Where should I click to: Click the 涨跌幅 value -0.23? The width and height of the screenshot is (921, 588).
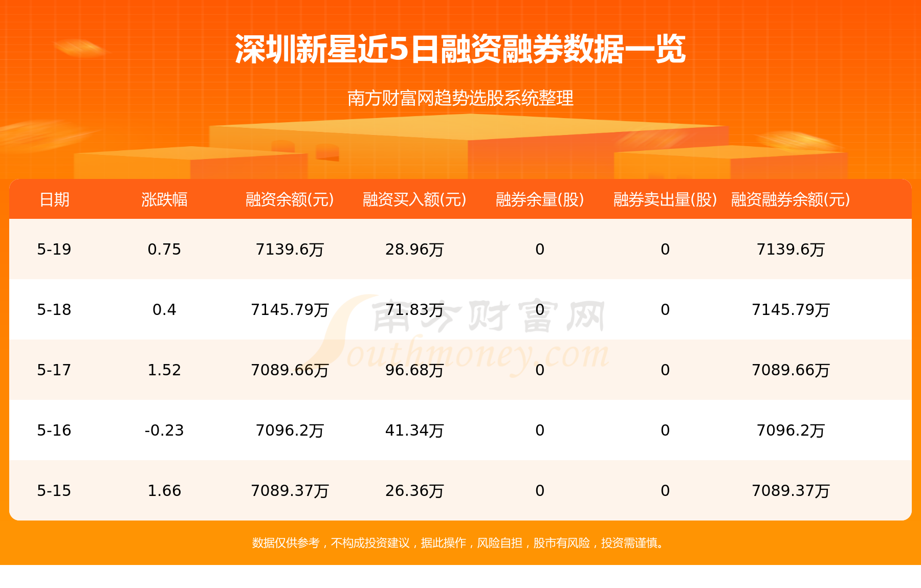tap(164, 431)
